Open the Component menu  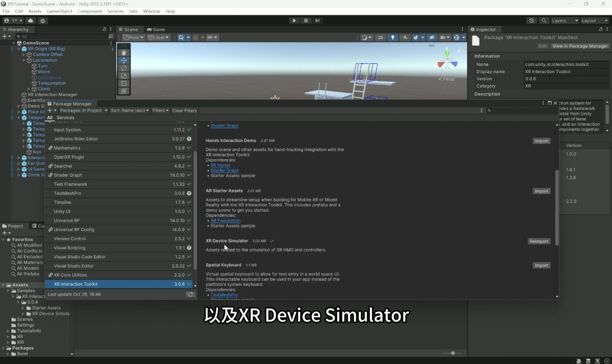click(x=90, y=11)
